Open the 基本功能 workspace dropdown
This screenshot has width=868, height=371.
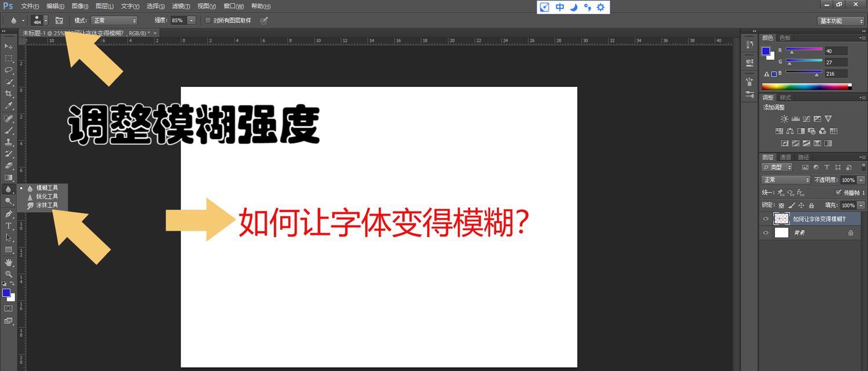(x=841, y=21)
